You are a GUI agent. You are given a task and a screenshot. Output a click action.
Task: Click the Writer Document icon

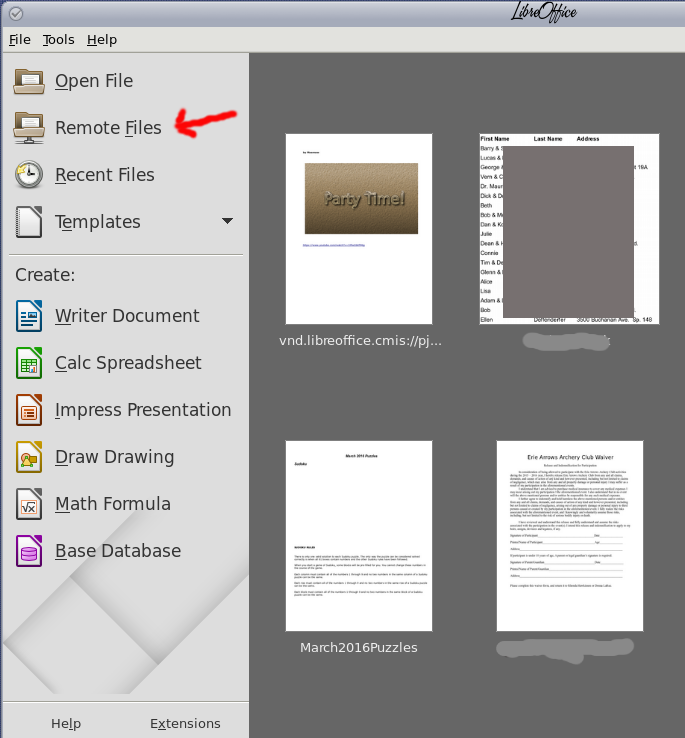click(x=29, y=316)
